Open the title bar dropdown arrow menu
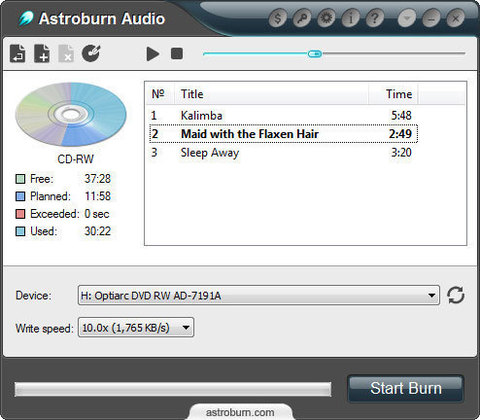 [x=407, y=18]
